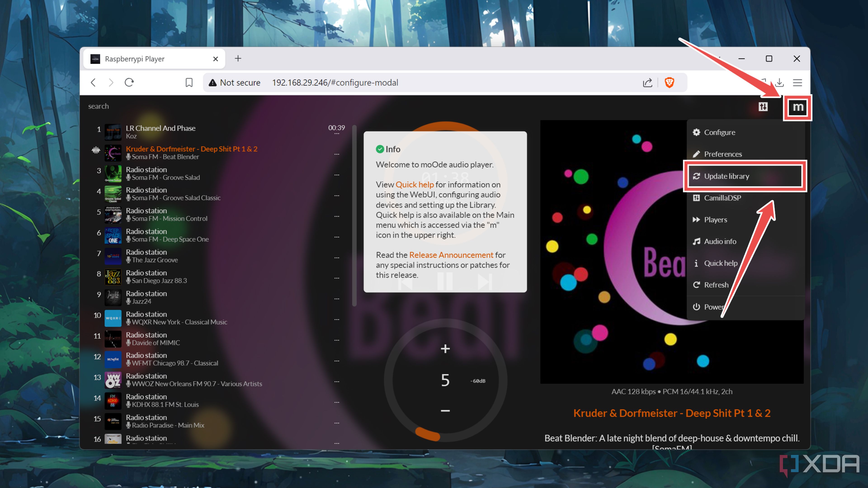
Task: Click "Refresh" in the moOde menu
Action: (x=716, y=285)
